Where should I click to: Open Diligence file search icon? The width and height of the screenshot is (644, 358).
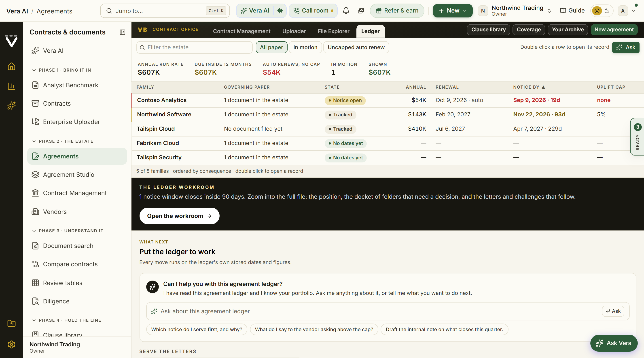tap(35, 301)
